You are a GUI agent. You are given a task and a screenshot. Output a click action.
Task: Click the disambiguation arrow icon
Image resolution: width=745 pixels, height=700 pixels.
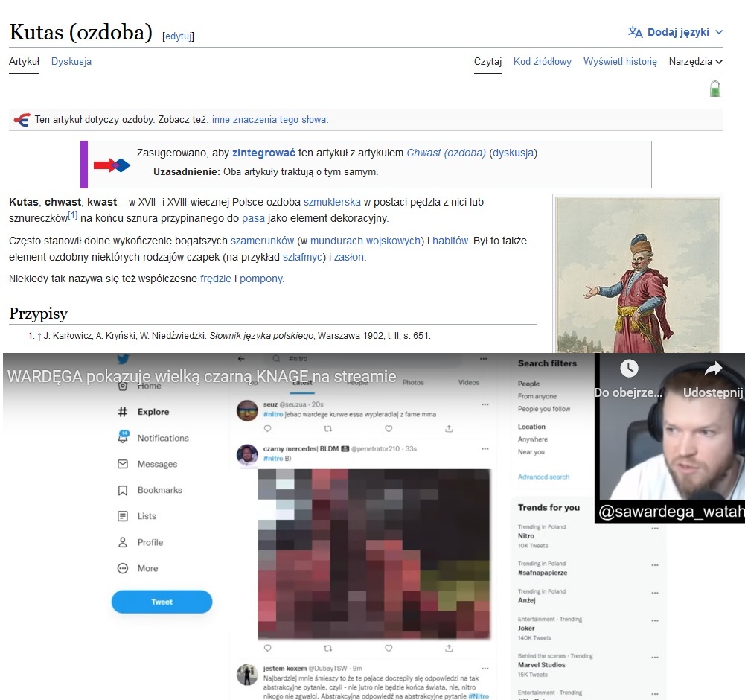click(x=22, y=120)
